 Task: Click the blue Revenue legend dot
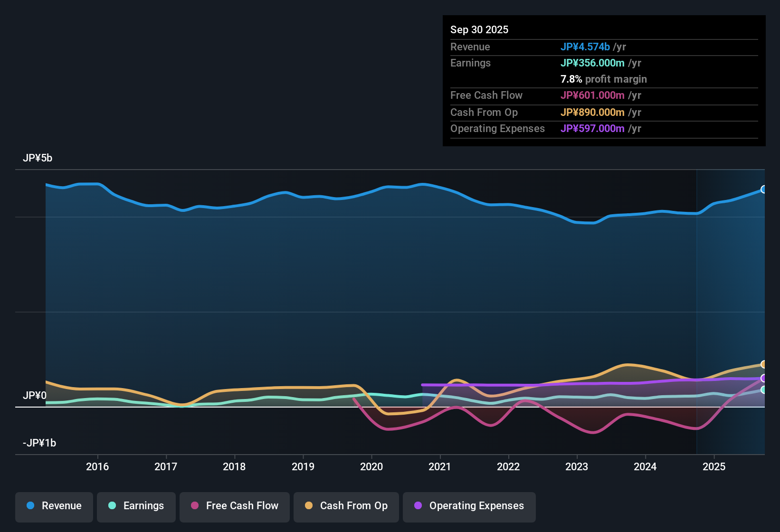(x=30, y=506)
